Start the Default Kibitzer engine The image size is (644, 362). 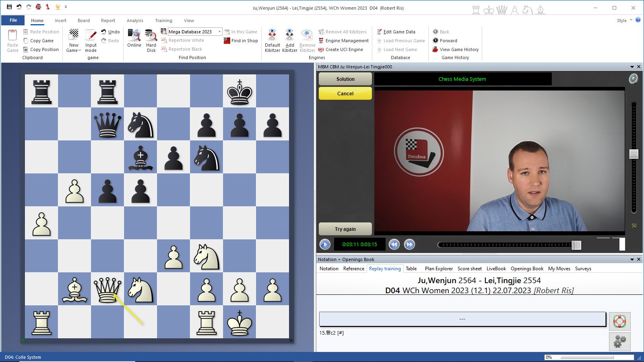coord(272,35)
